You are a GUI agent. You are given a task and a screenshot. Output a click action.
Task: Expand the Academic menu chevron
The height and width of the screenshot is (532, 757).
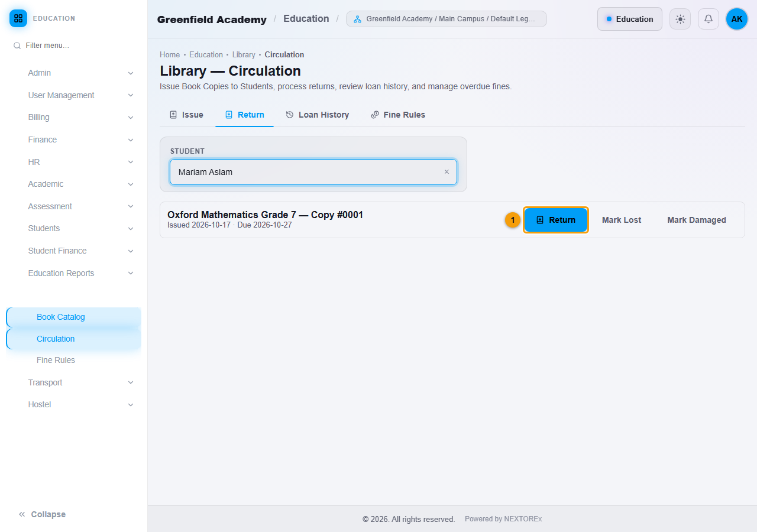coord(131,184)
